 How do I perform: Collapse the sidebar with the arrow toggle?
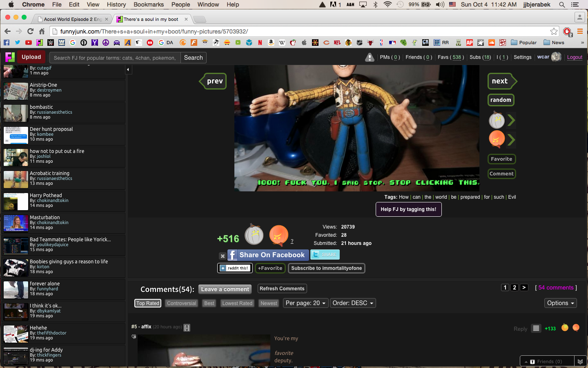pos(128,70)
